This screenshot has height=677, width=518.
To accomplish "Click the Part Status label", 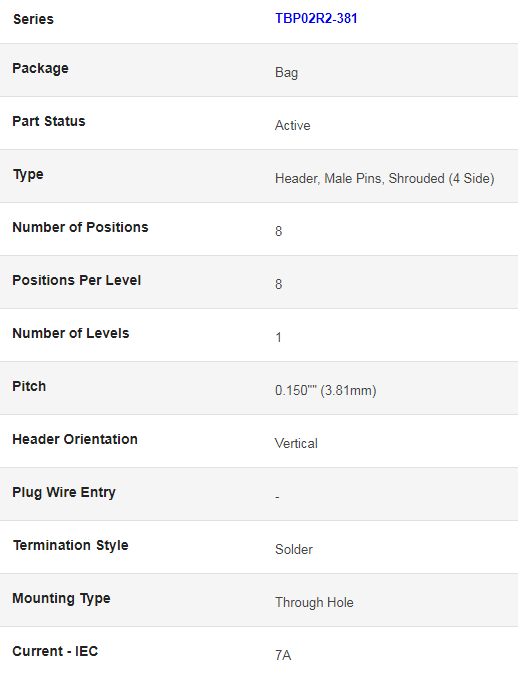I will [49, 121].
